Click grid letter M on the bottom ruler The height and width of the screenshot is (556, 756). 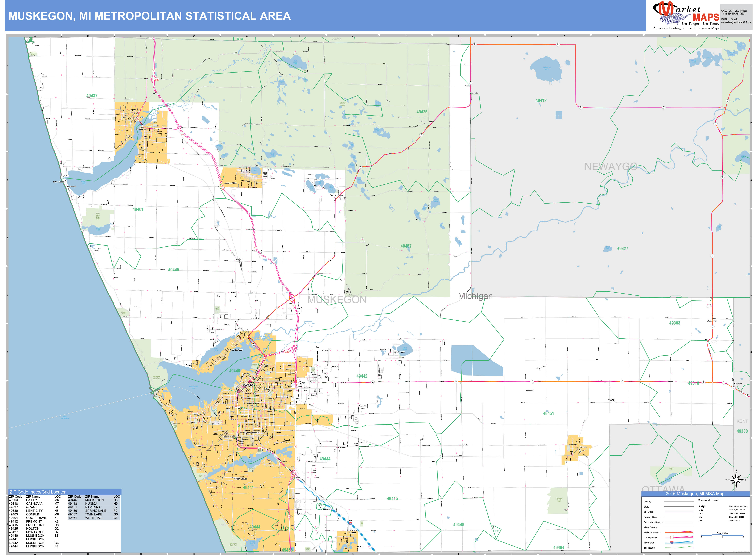tap(670, 554)
